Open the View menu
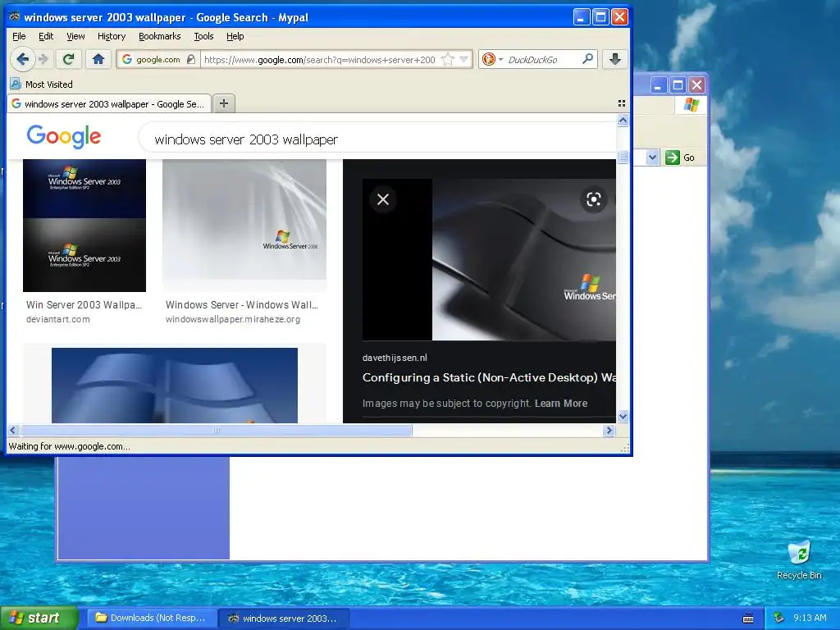The height and width of the screenshot is (630, 840). (x=75, y=36)
